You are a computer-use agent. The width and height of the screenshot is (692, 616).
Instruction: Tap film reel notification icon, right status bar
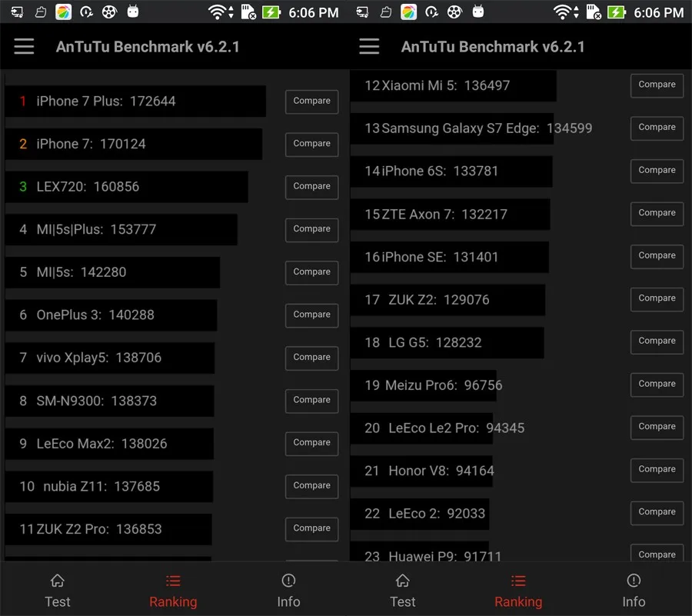(454, 12)
